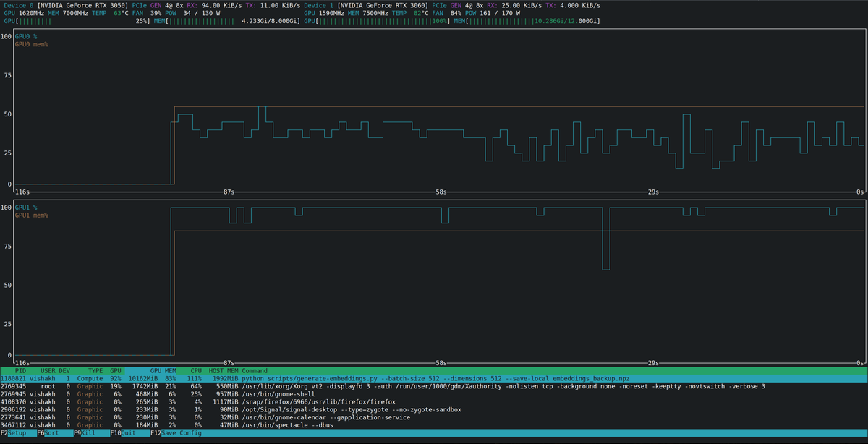Click the "GPU1 mem%" chart legend
This screenshot has width=868, height=444.
pos(32,215)
